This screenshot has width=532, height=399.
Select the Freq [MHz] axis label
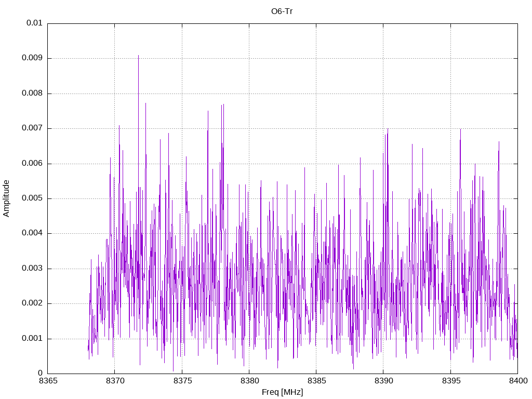[x=282, y=392]
